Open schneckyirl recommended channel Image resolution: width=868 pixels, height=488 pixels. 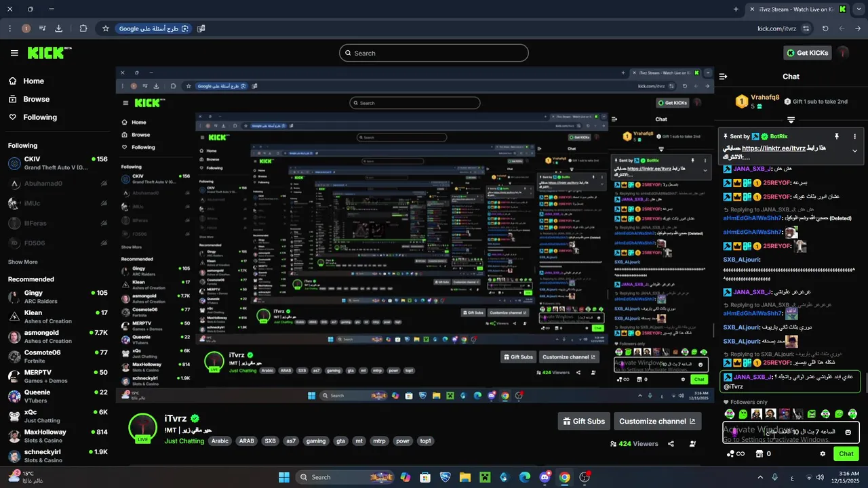pyautogui.click(x=58, y=456)
